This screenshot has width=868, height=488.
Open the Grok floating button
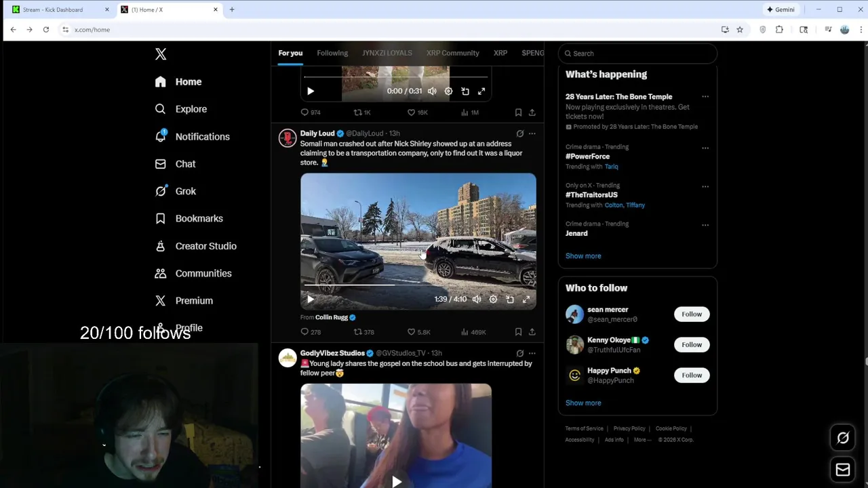click(x=843, y=439)
